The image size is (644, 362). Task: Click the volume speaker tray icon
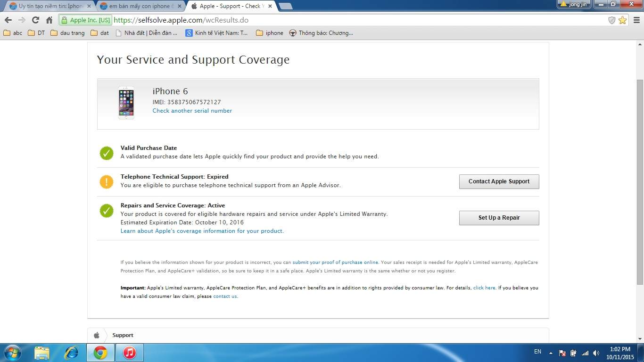596,353
